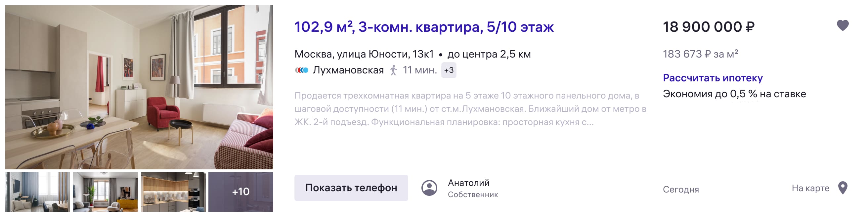The image size is (868, 217).
Task: Click the metro line colored circles icon
Action: click(302, 70)
